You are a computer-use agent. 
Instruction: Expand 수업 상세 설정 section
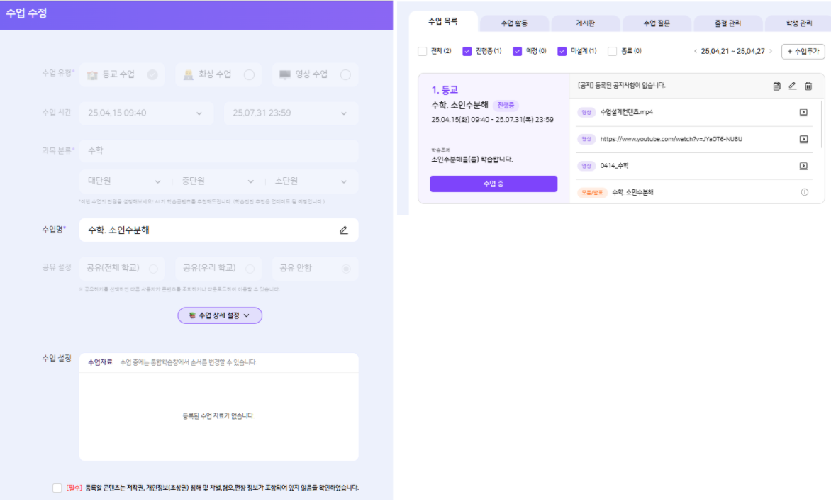220,315
